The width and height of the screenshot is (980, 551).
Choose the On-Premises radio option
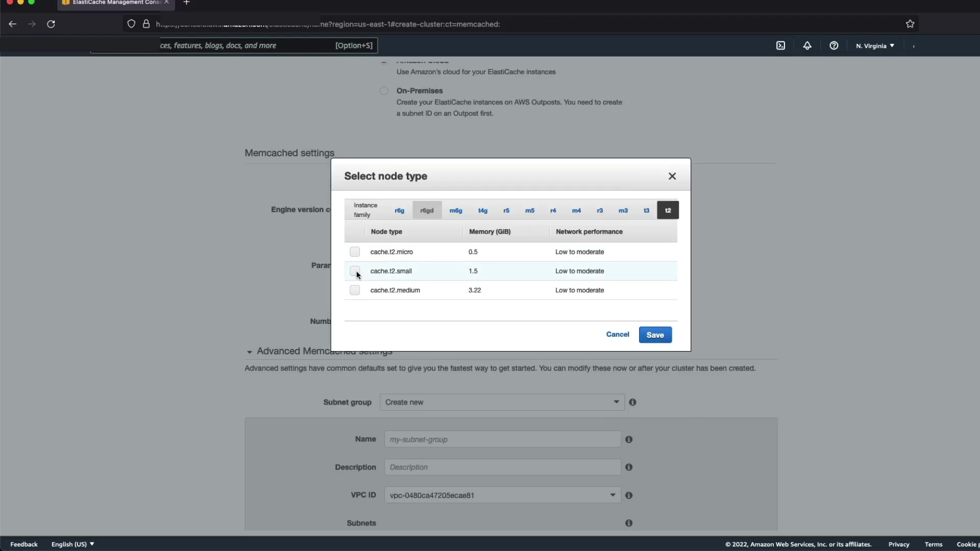pyautogui.click(x=384, y=91)
